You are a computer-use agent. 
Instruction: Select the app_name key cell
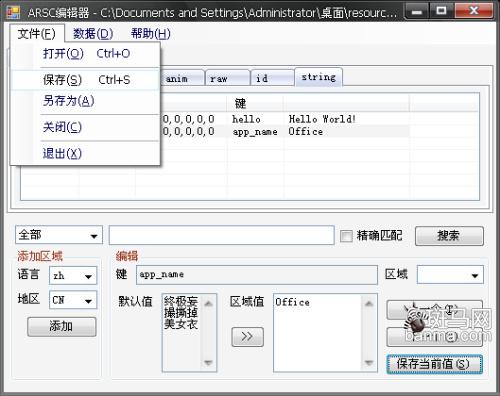(x=255, y=132)
